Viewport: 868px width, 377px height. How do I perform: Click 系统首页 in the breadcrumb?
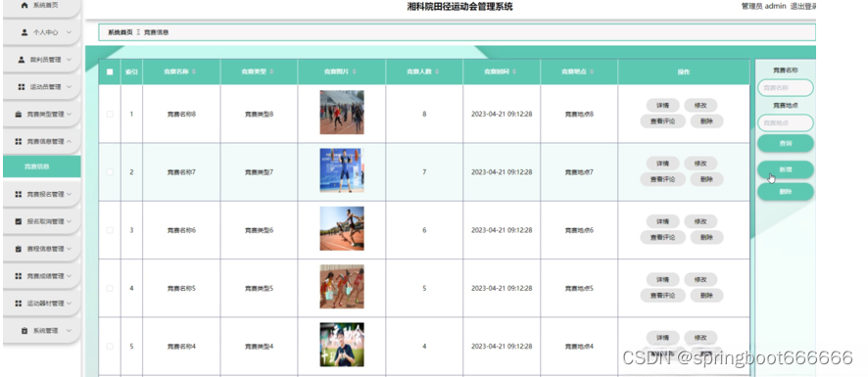pyautogui.click(x=121, y=32)
